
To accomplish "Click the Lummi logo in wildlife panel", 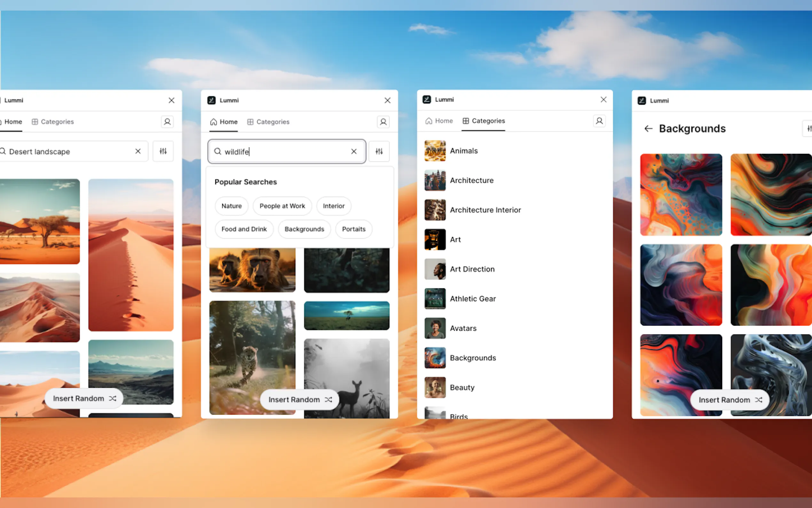I will (212, 100).
